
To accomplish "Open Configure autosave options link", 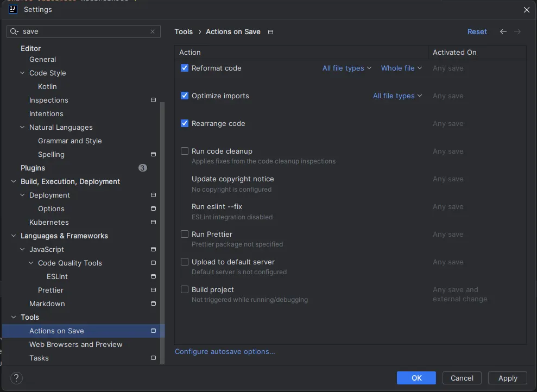I will click(225, 351).
